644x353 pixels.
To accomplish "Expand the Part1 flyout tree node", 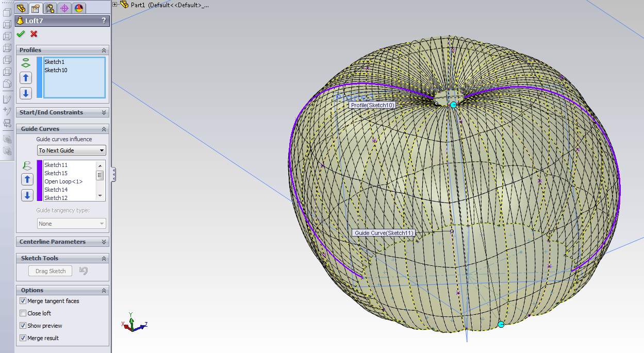I will coord(115,5).
